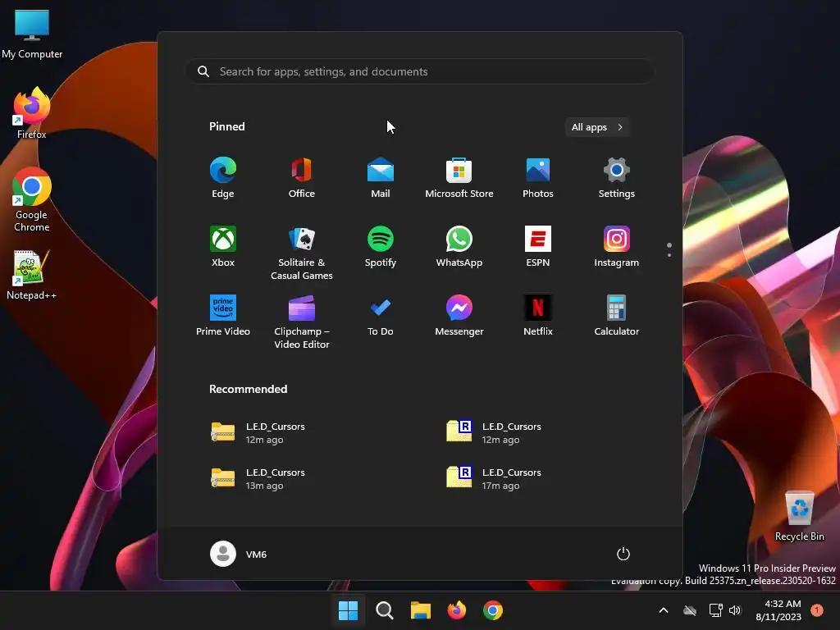840x630 pixels.
Task: Open the VM6 user account menu
Action: (x=239, y=554)
